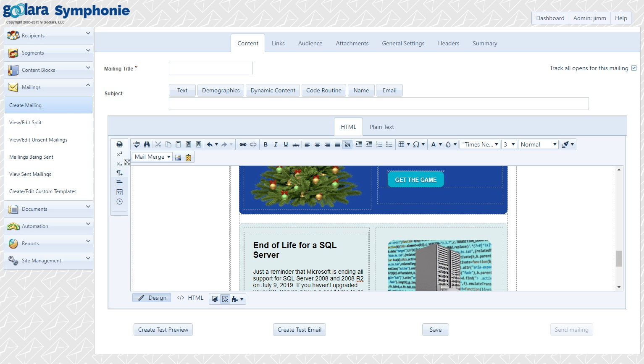Open View Sent Mailings link
Viewport: 644px width, 364px height.
(x=30, y=174)
